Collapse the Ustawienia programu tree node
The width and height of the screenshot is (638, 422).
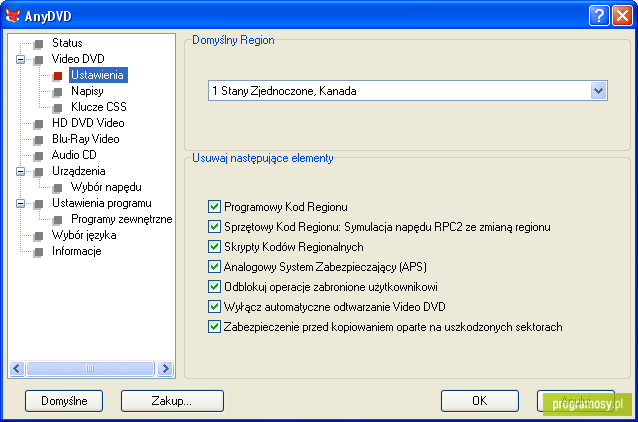pyautogui.click(x=20, y=203)
